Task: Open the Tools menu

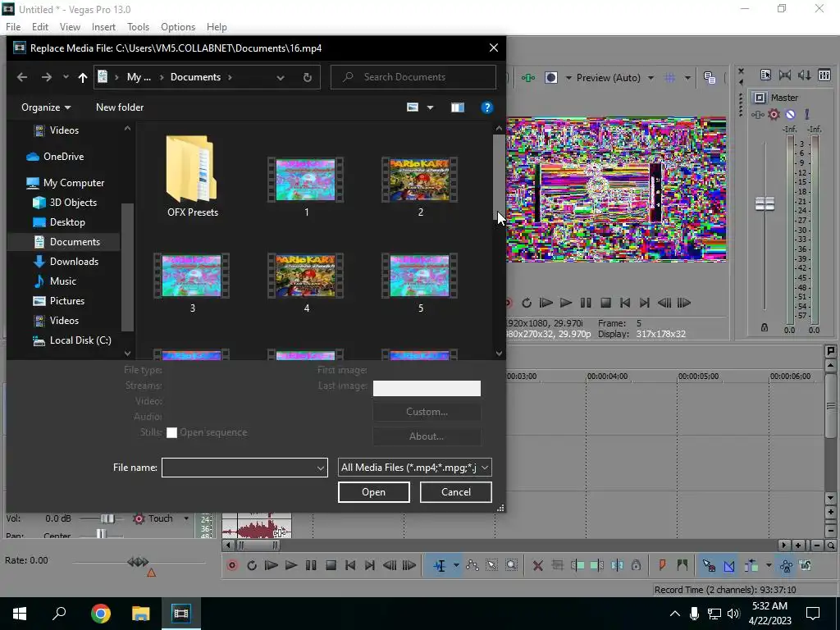Action: (138, 27)
